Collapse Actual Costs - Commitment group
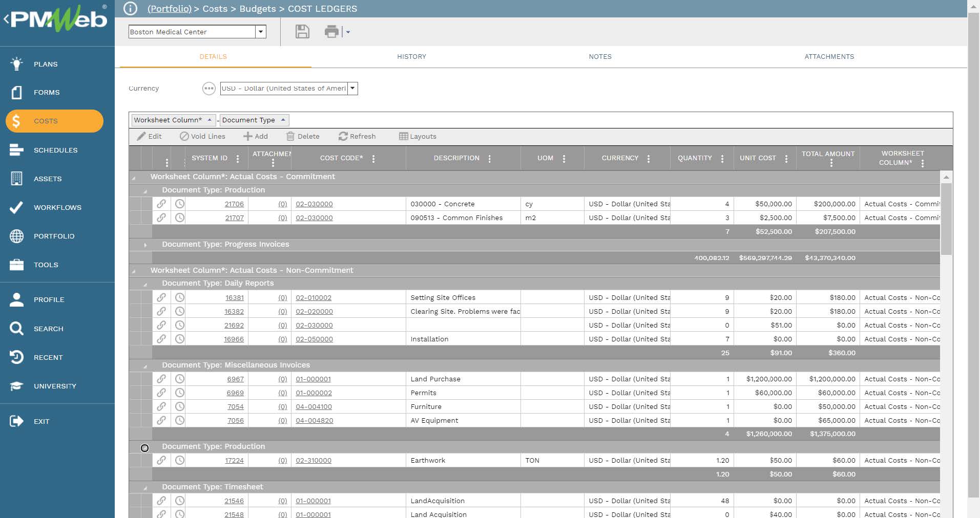Image resolution: width=980 pixels, height=518 pixels. 134,178
